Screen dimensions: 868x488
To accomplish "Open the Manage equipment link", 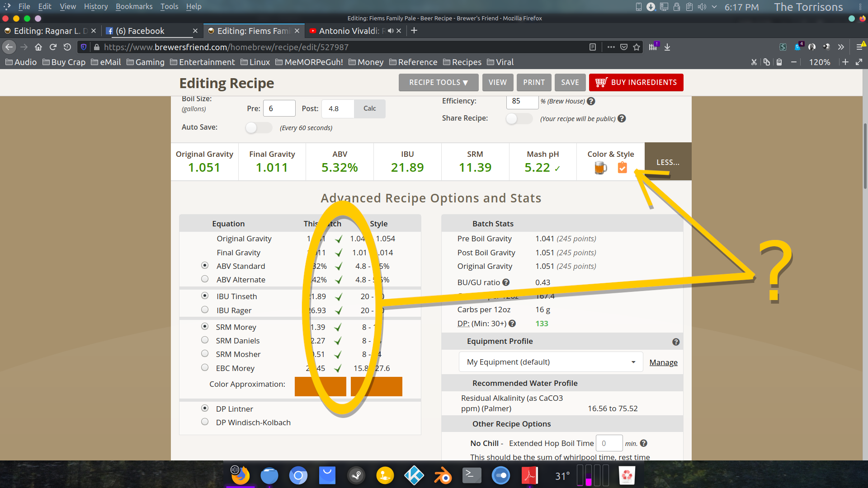I will tap(663, 362).
